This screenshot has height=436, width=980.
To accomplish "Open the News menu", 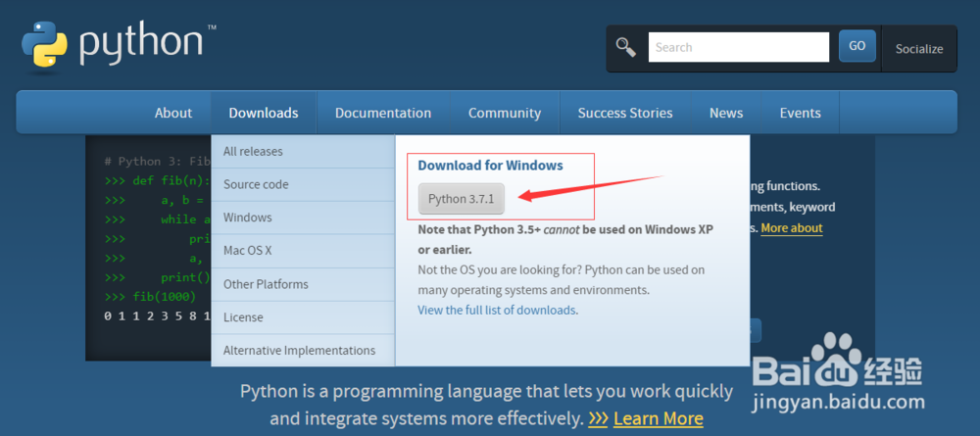I will 726,113.
